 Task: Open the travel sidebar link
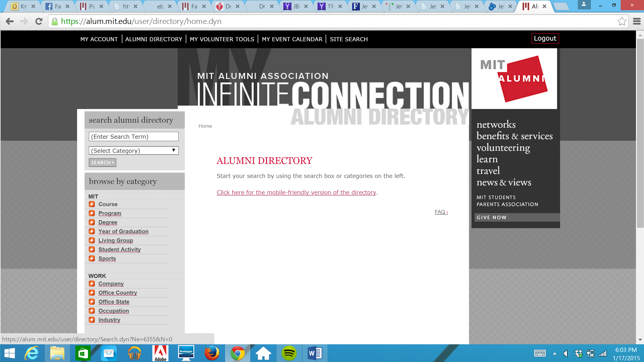(488, 171)
